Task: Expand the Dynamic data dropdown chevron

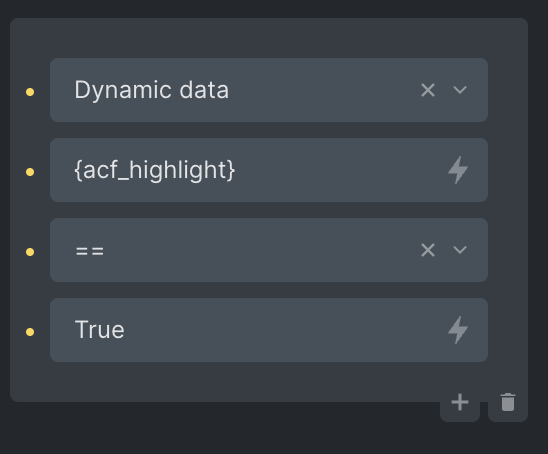Action: 460,90
